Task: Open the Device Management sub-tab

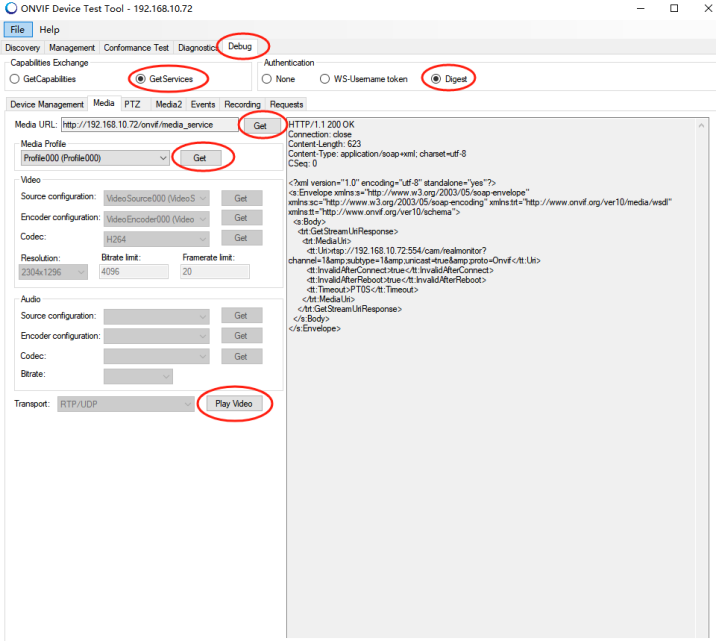Action: (47, 105)
